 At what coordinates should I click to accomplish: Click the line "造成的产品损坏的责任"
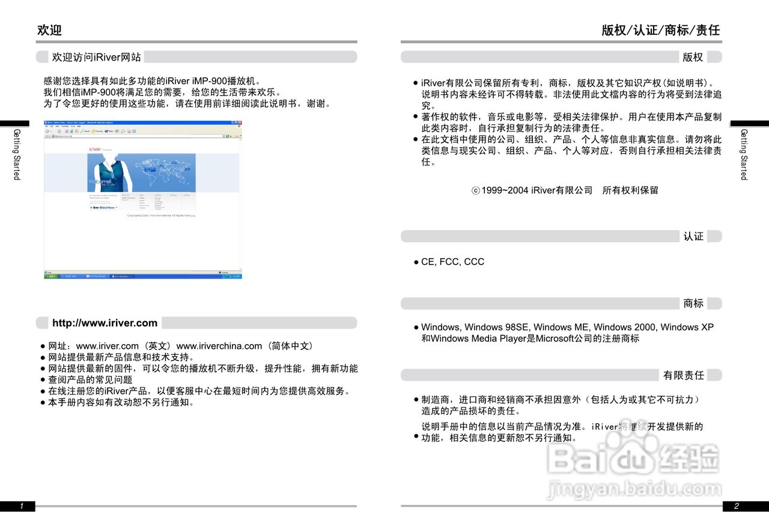pyautogui.click(x=471, y=411)
